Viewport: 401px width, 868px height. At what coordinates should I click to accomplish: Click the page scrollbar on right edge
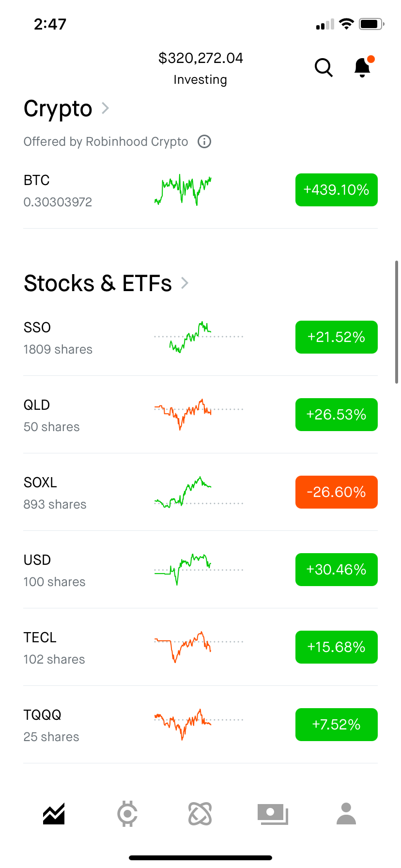pyautogui.click(x=397, y=322)
